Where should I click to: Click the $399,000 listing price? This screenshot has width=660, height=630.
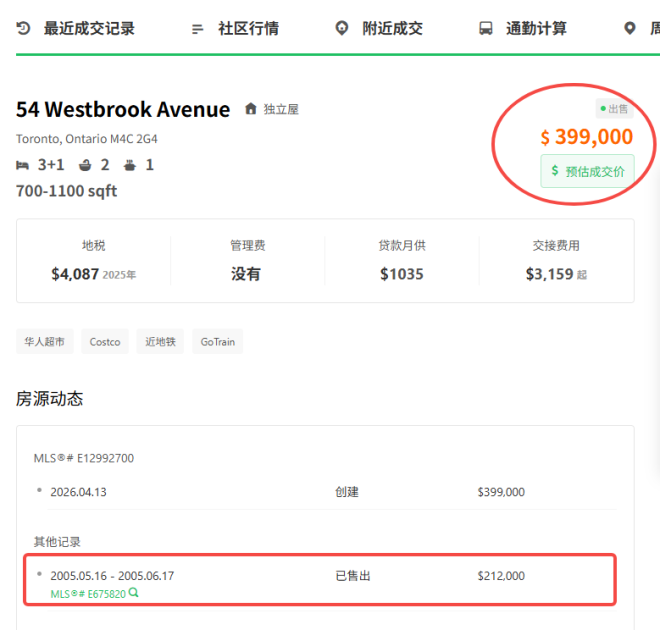click(586, 137)
